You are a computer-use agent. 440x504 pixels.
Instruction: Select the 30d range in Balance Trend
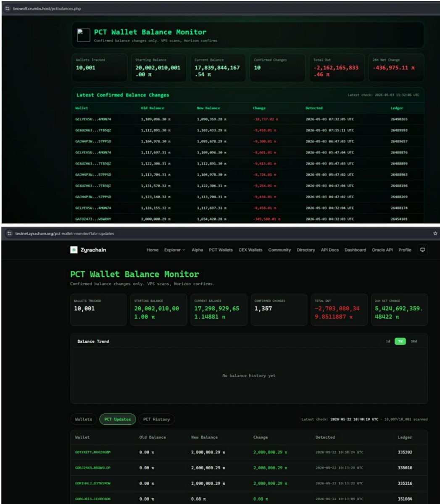pos(414,341)
